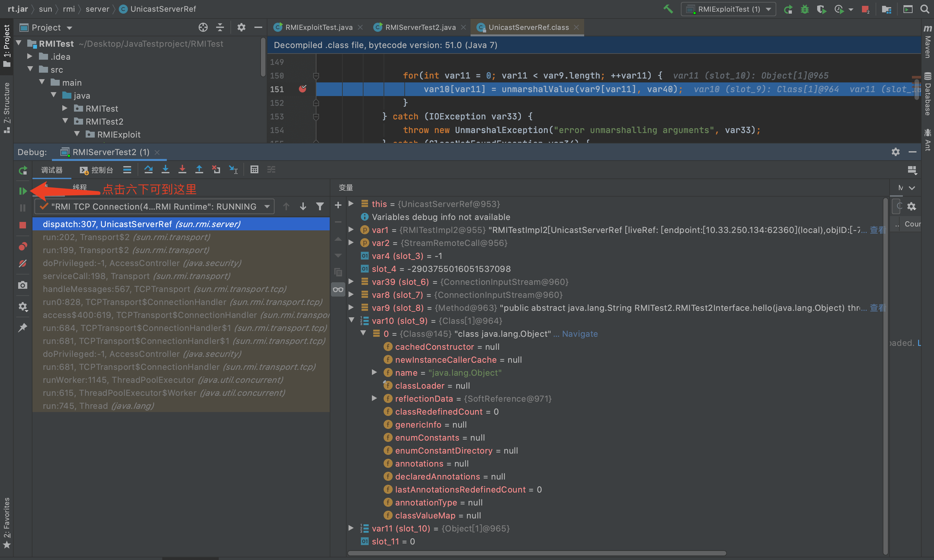Open the Project Structure icon
Screen dimensions: 934x560
click(886, 9)
